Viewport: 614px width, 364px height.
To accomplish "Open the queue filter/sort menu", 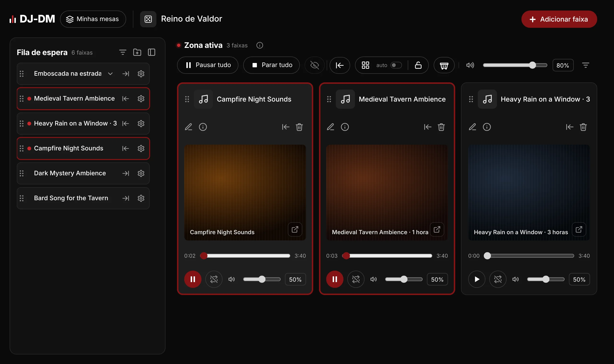I will (x=123, y=52).
